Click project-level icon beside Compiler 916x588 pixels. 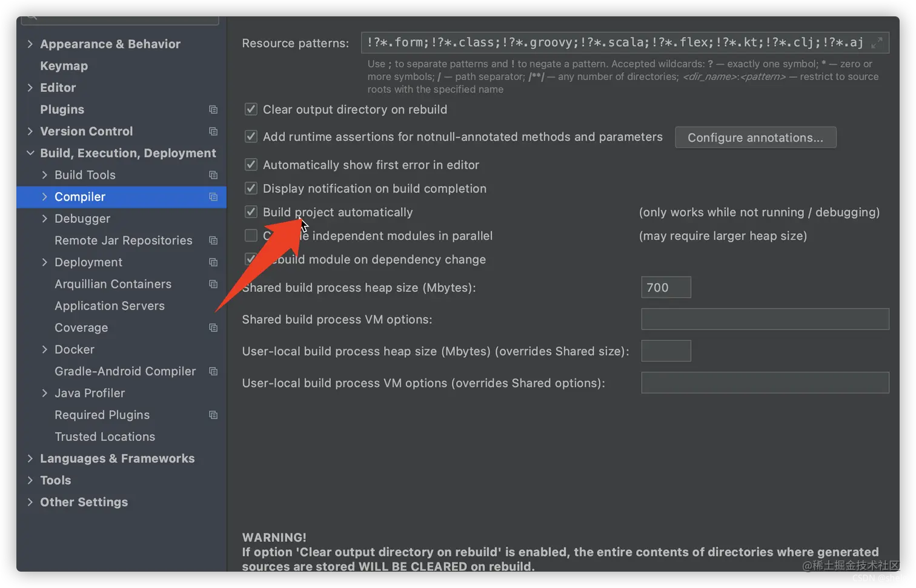point(213,197)
